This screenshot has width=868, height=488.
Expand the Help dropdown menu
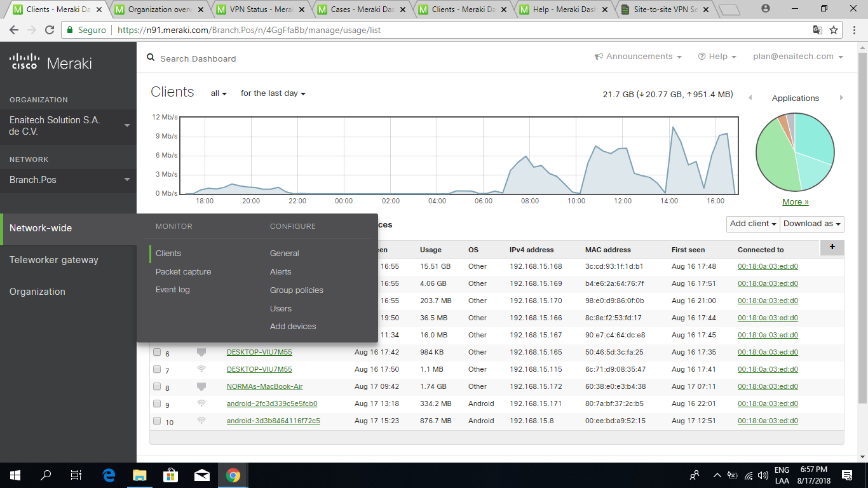pos(717,57)
